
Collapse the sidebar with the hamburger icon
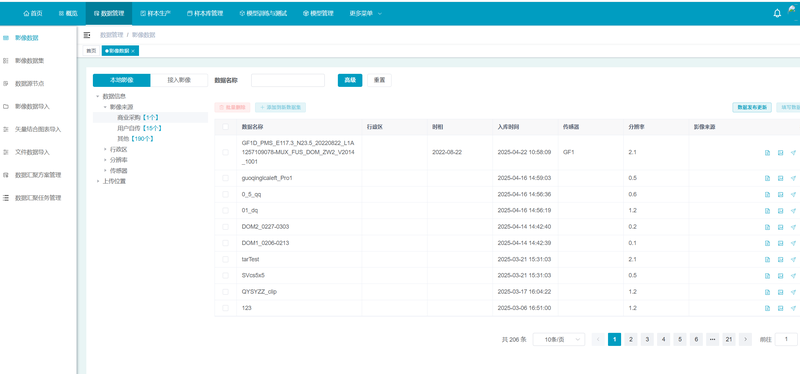click(x=87, y=35)
